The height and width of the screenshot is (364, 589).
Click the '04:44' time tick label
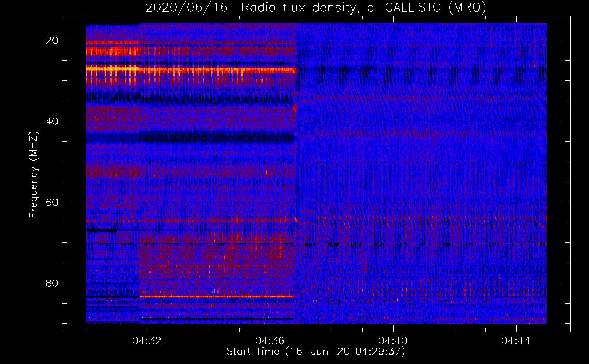[516, 341]
